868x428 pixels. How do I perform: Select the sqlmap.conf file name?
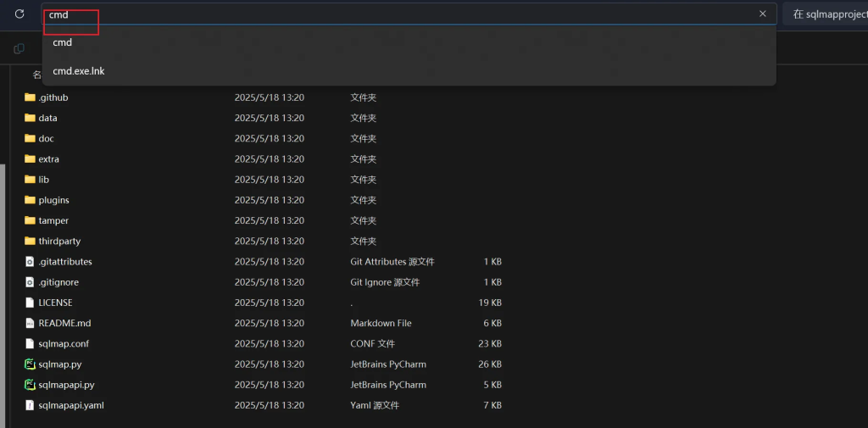[x=64, y=344]
